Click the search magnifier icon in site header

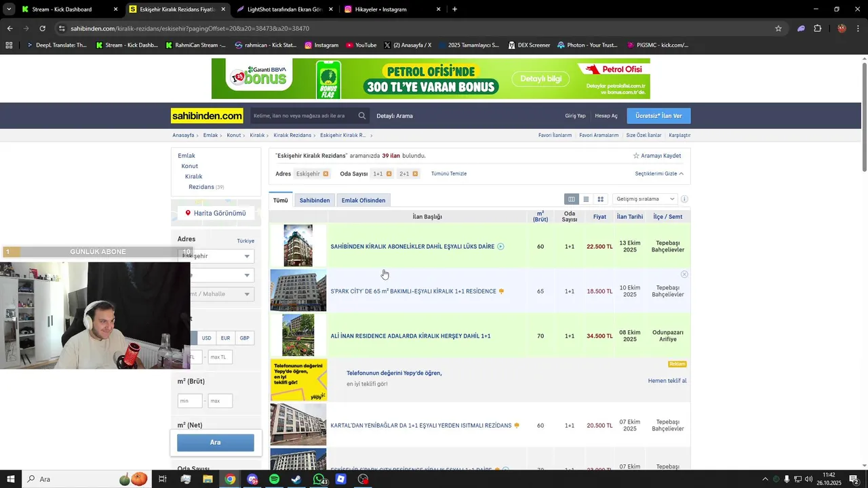pyautogui.click(x=362, y=116)
